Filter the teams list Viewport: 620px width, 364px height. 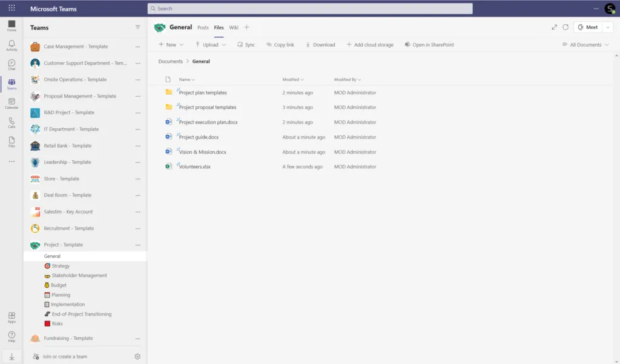click(x=137, y=27)
